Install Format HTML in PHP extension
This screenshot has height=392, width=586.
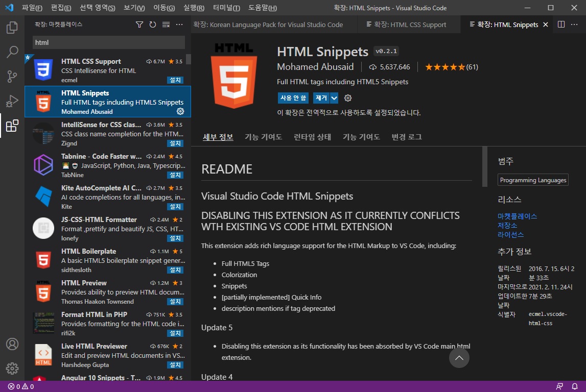(x=175, y=333)
